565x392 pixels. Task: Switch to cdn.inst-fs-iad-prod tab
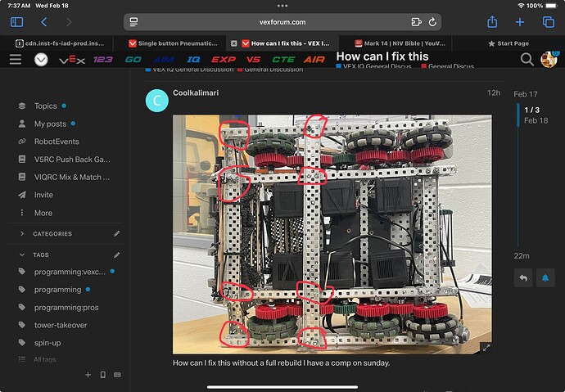pos(61,43)
